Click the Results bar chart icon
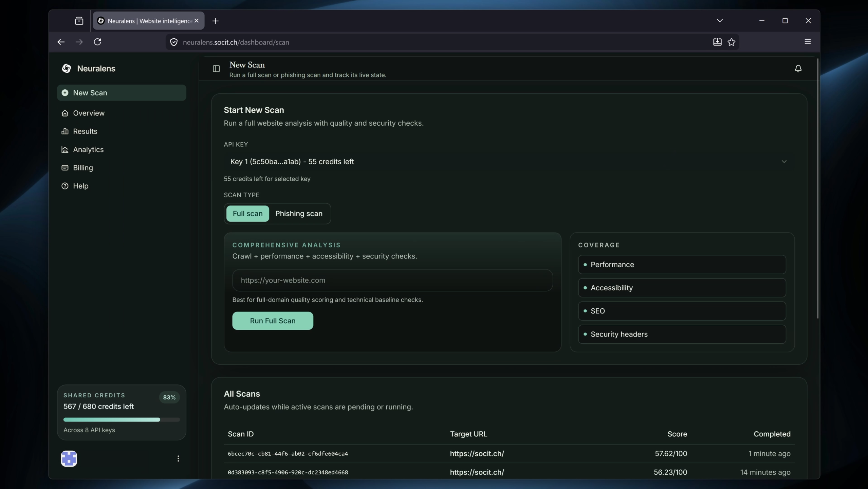The width and height of the screenshot is (868, 489). pos(65,131)
